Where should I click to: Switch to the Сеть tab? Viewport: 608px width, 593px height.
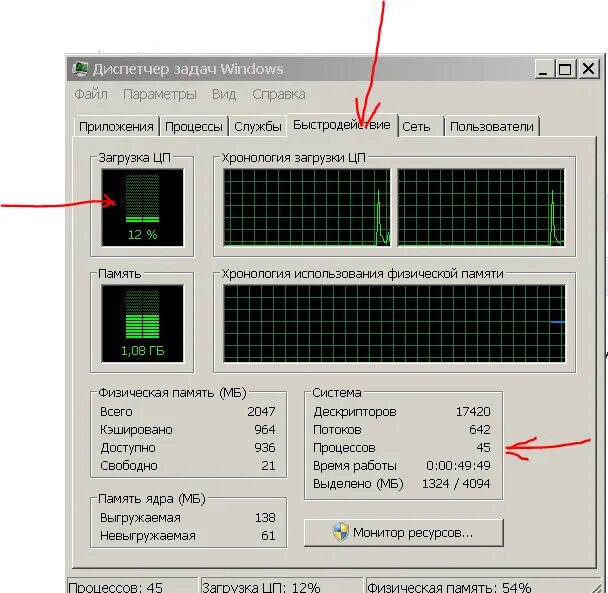(420, 126)
